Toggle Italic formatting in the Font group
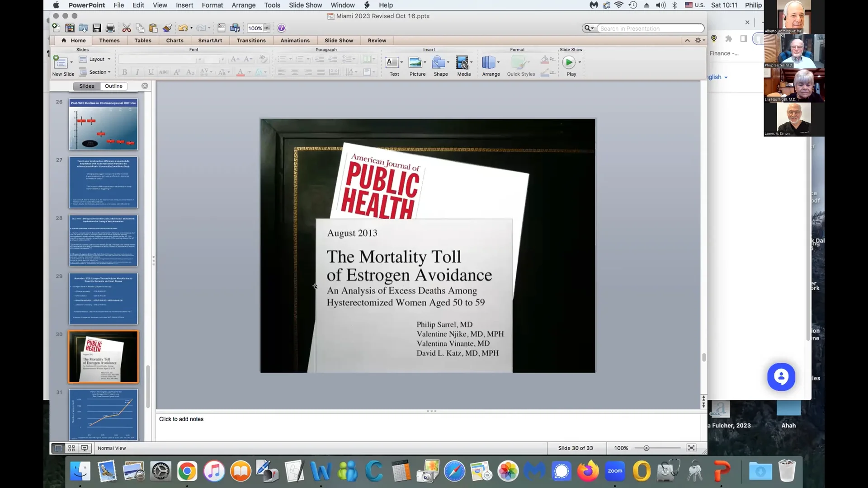 137,72
